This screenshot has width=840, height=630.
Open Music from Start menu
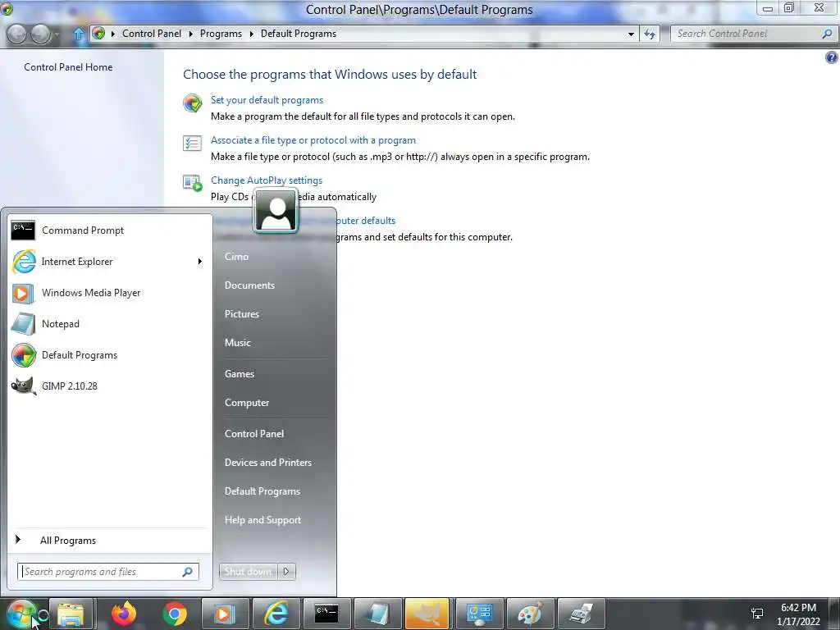click(x=237, y=343)
